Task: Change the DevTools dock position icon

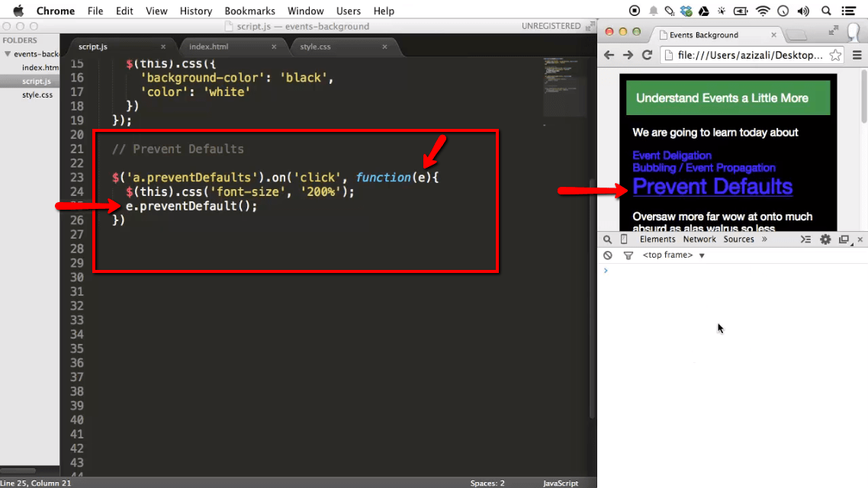Action: click(844, 239)
